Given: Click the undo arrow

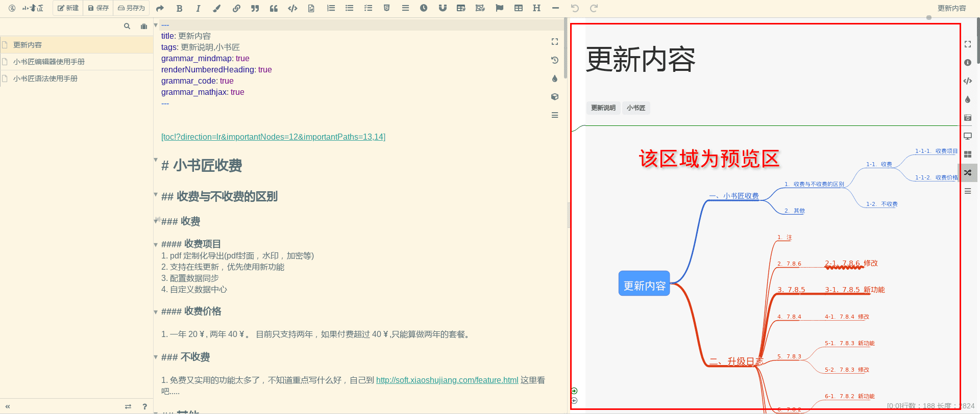Looking at the screenshot, I should (x=575, y=8).
